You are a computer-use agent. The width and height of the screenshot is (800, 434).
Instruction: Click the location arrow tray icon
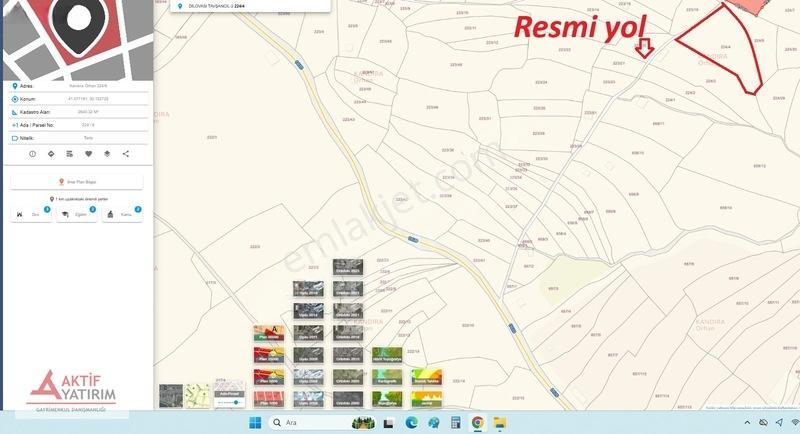click(779, 423)
